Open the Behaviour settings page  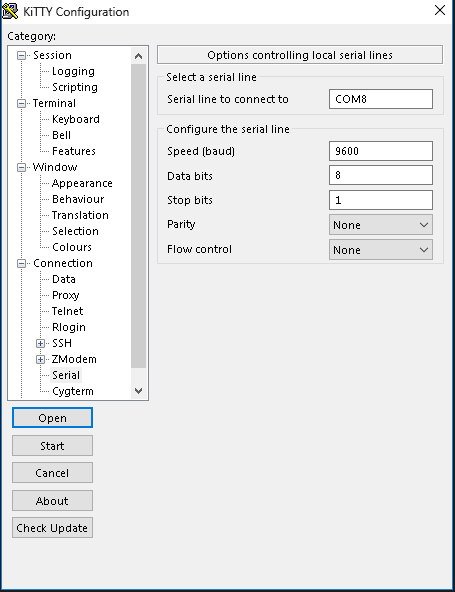78,199
